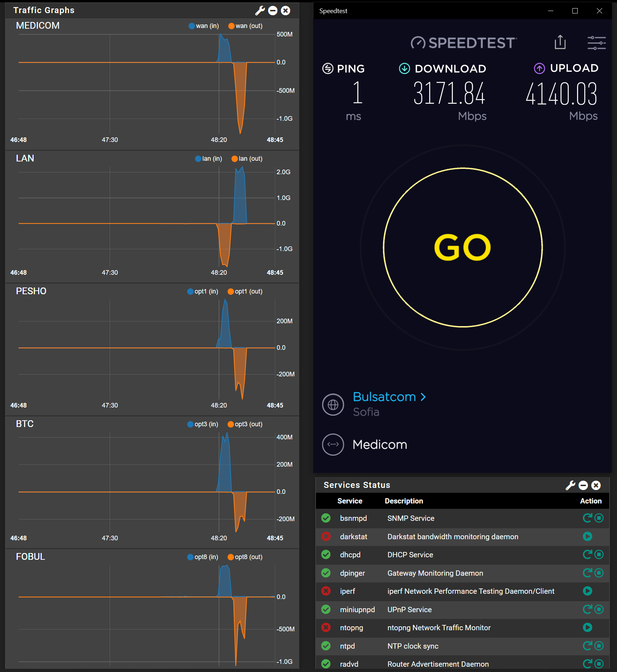Click the bsnmpd running status checkmark
The image size is (617, 672).
click(326, 518)
